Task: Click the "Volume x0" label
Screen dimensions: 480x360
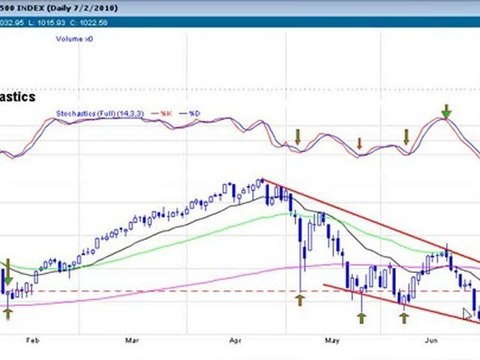Action: 74,39
